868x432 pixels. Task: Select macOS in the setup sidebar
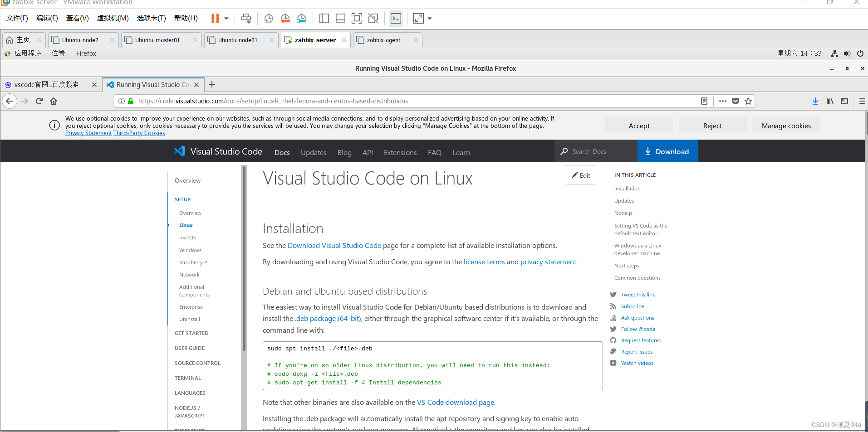click(x=187, y=238)
